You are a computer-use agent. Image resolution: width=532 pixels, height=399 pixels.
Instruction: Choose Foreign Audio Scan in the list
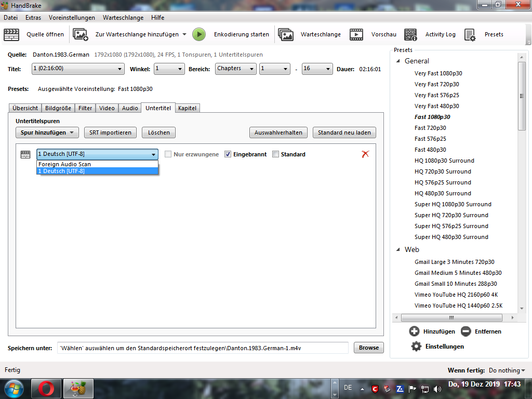click(x=97, y=164)
